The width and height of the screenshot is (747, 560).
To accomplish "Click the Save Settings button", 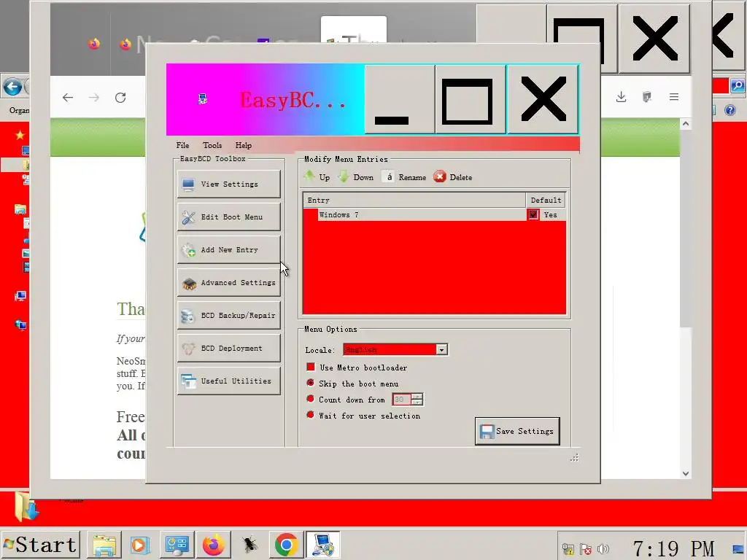I will pyautogui.click(x=517, y=431).
